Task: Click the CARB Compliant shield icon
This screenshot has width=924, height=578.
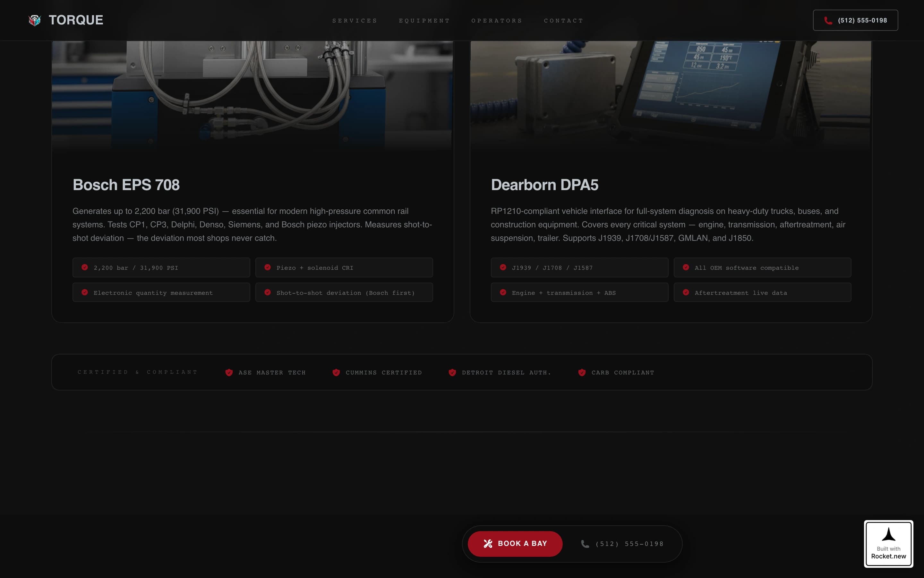Action: (x=582, y=372)
